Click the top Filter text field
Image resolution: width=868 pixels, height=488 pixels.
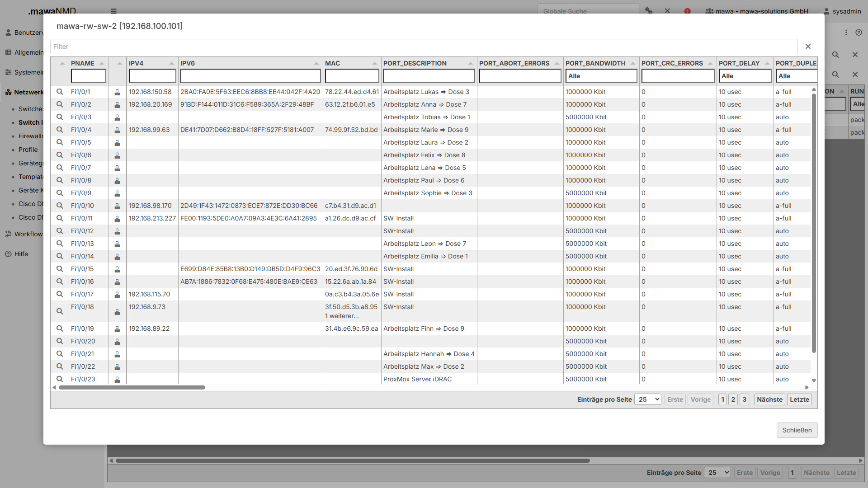tap(423, 47)
